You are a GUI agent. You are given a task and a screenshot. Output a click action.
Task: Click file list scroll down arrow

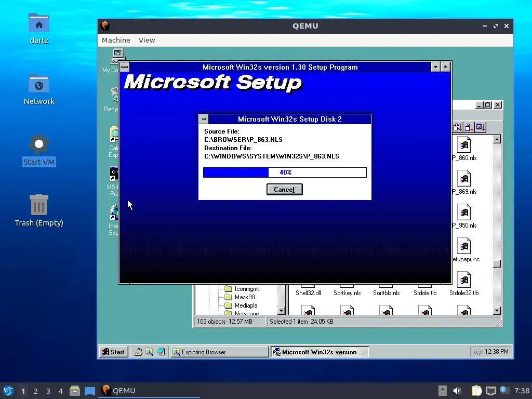pyautogui.click(x=497, y=311)
